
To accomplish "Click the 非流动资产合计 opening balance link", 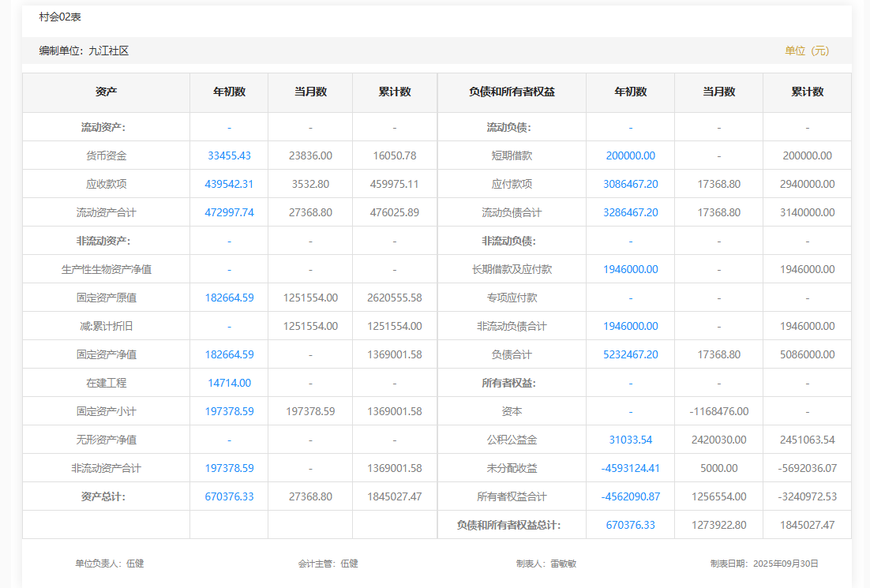I will tap(229, 468).
